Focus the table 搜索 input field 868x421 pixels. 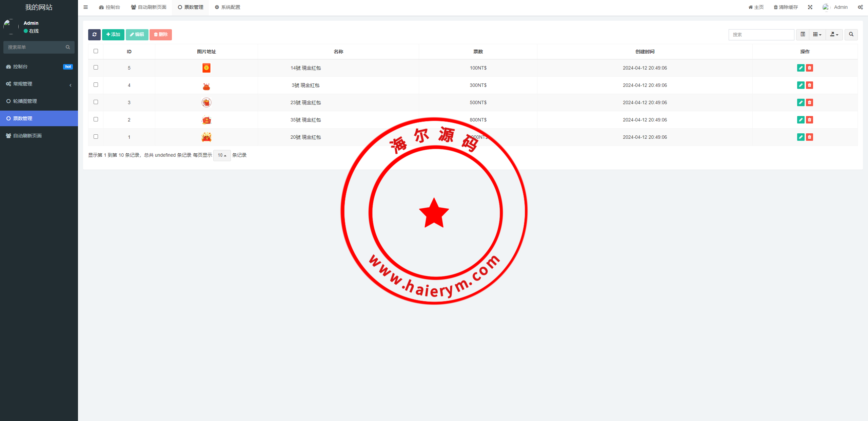tap(761, 35)
